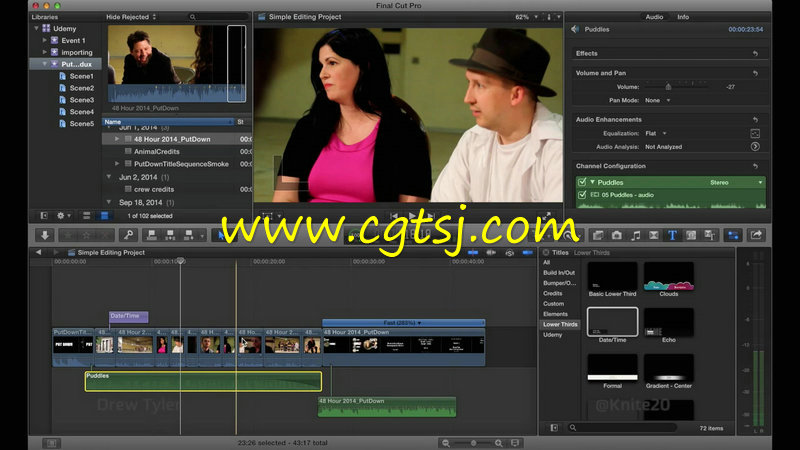
Task: Toggle audio skimming in the timeline
Action: click(491, 253)
